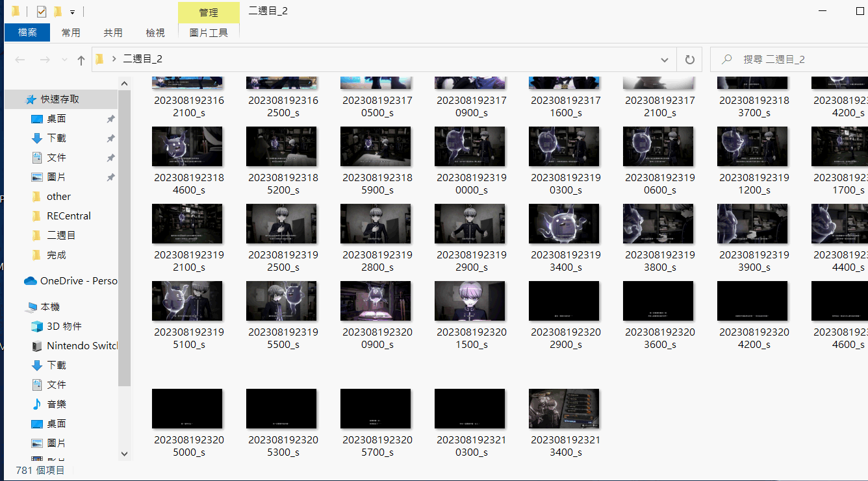Click the pin icon next to pinned 文件
This screenshot has height=481, width=868.
110,158
